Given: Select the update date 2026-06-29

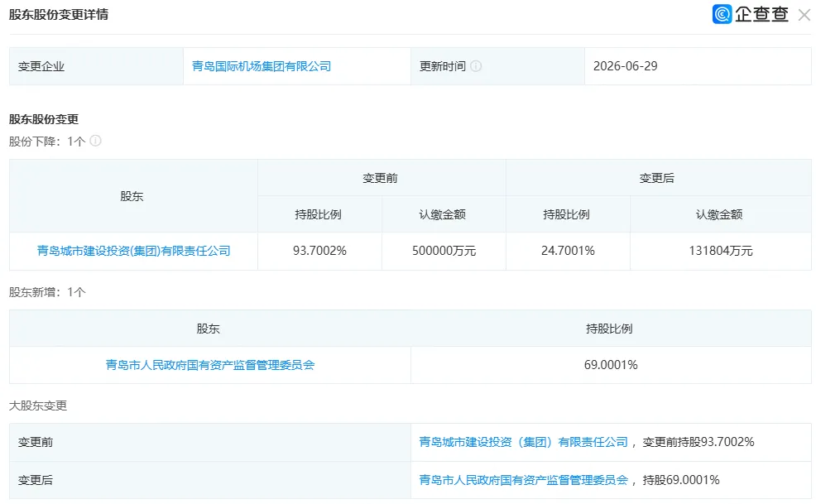Looking at the screenshot, I should point(625,66).
